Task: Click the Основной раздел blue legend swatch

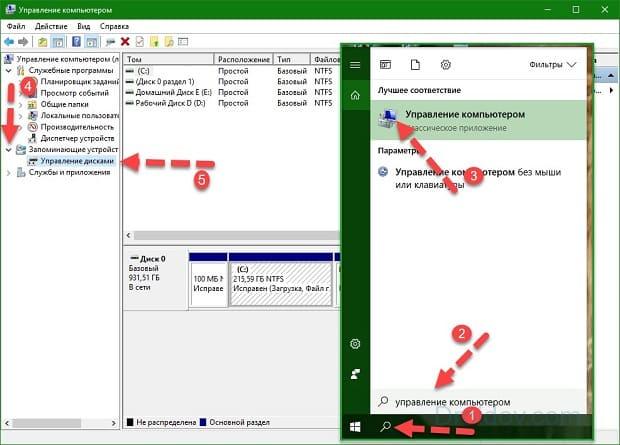Action: pyautogui.click(x=203, y=422)
